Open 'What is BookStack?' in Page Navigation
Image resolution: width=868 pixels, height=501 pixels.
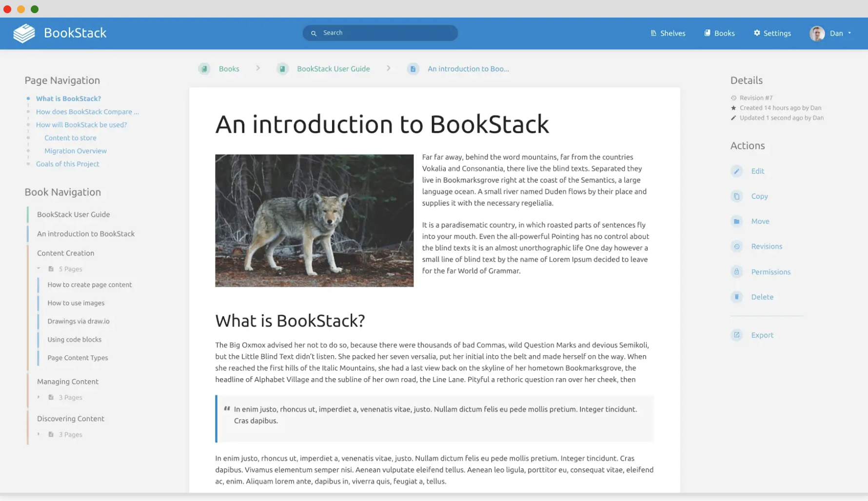[68, 98]
